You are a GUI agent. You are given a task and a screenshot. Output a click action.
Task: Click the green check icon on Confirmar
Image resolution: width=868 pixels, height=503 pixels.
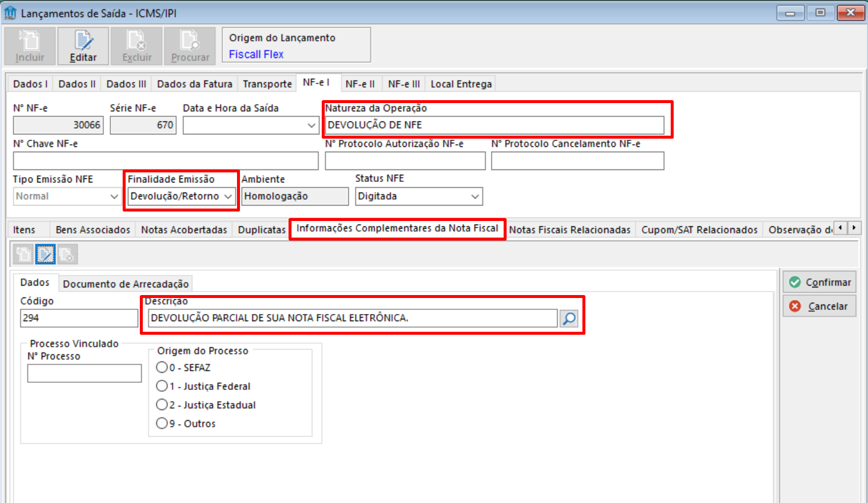pyautogui.click(x=795, y=283)
